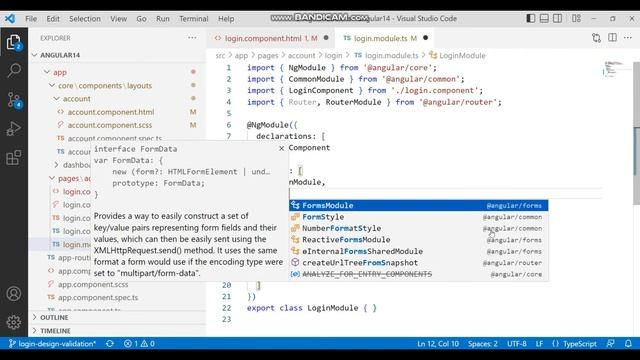Image resolution: width=640 pixels, height=360 pixels.
Task: Select FormStyle suggestion
Action: pos(418,217)
